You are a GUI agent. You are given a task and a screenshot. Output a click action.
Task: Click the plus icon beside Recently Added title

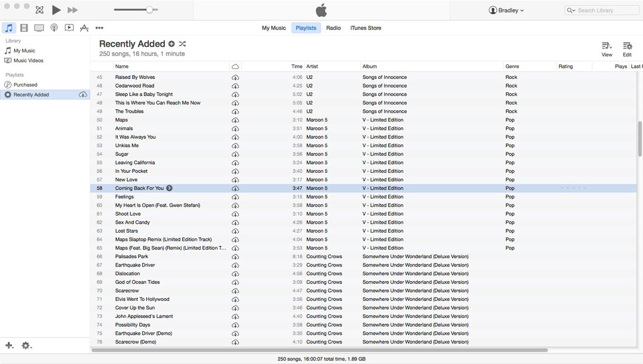click(171, 44)
